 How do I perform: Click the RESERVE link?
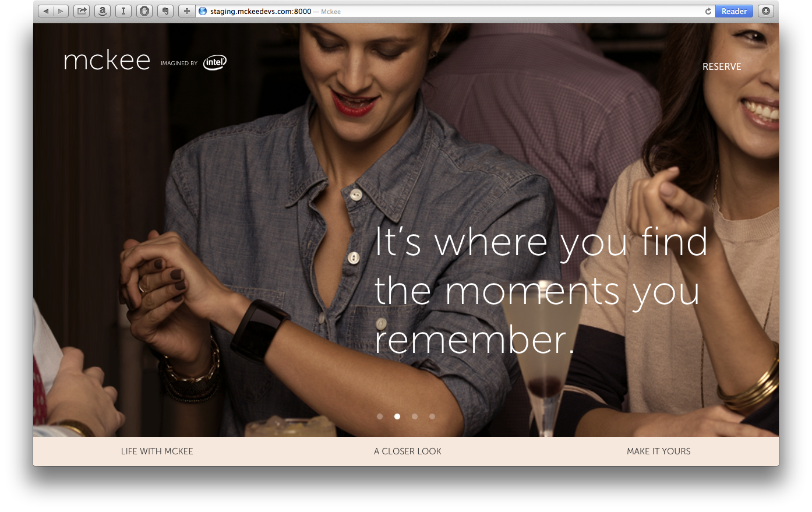point(722,66)
